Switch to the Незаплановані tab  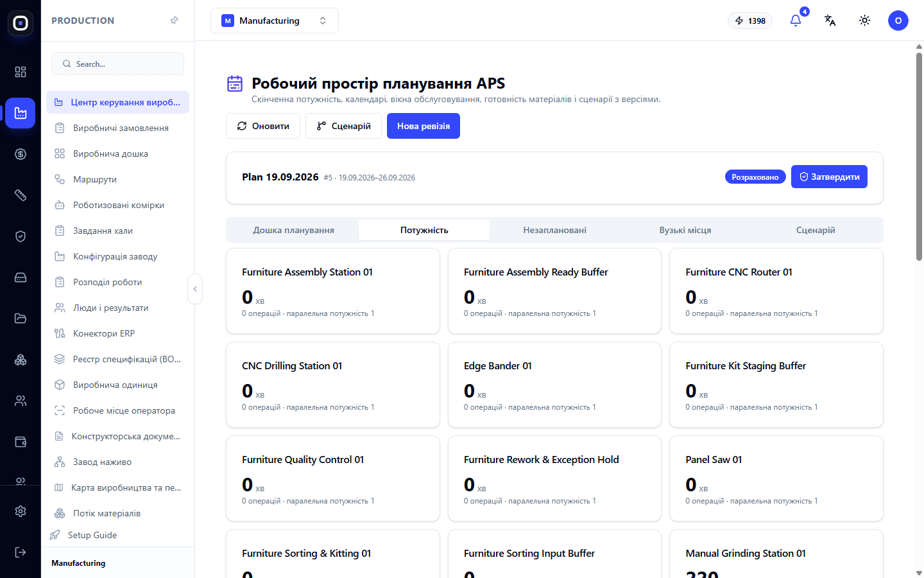point(555,230)
